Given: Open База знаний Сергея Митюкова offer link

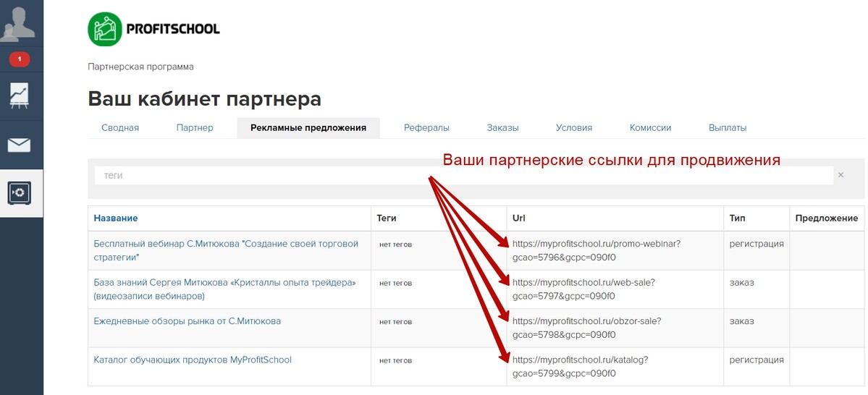Looking at the screenshot, I should 224,289.
